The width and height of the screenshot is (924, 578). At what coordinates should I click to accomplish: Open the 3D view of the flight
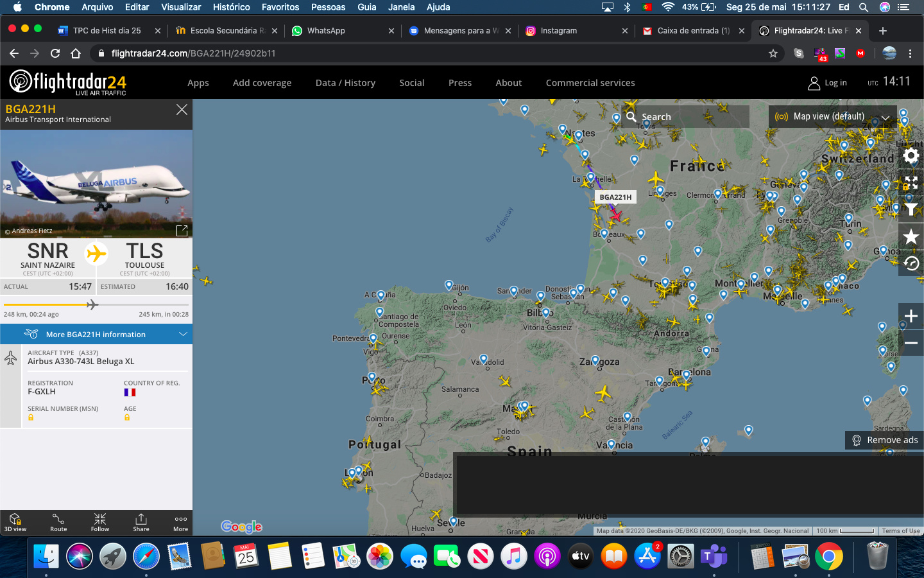pos(15,523)
